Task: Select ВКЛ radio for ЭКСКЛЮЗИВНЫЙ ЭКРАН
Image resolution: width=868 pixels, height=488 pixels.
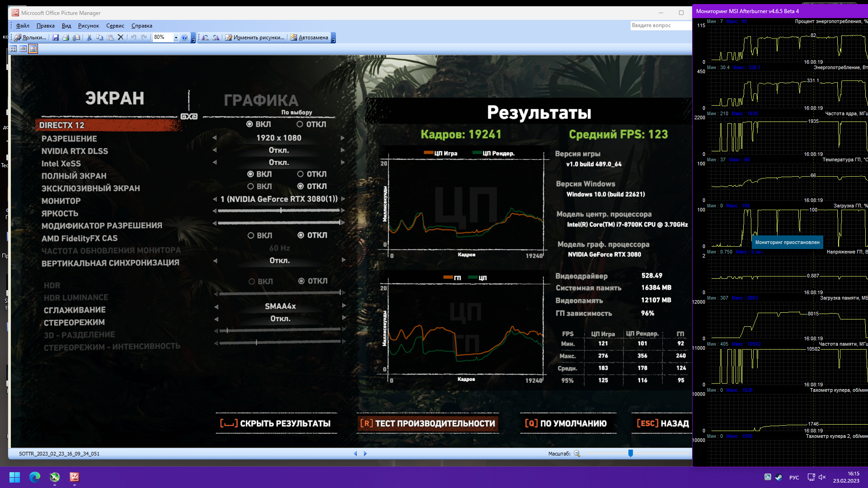Action: point(250,186)
